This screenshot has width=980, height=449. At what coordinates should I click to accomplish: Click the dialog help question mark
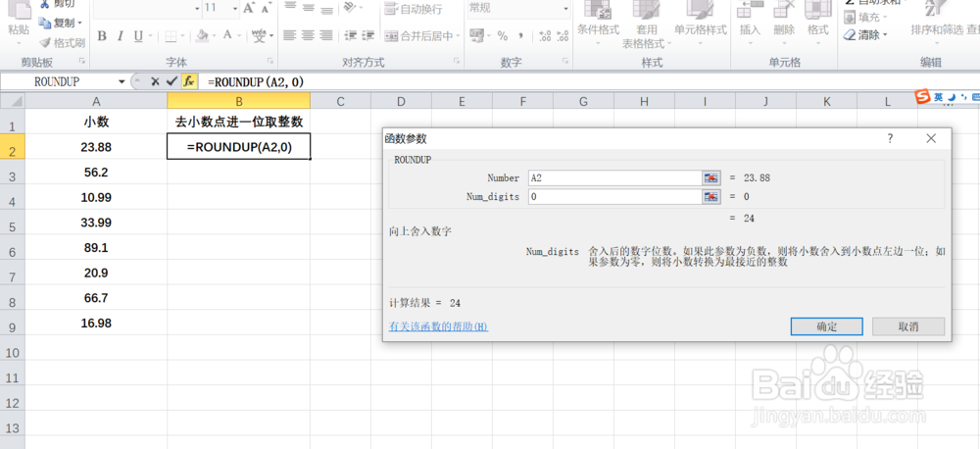(890, 139)
